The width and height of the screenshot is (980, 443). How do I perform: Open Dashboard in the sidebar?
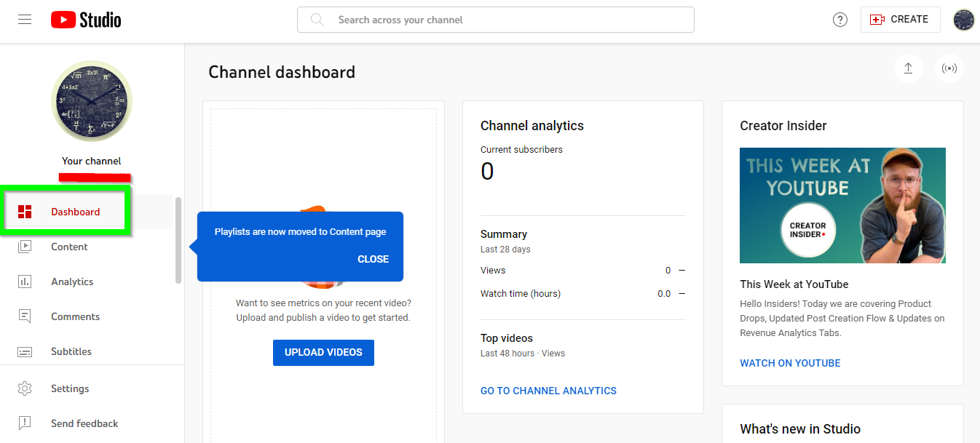pos(87,212)
